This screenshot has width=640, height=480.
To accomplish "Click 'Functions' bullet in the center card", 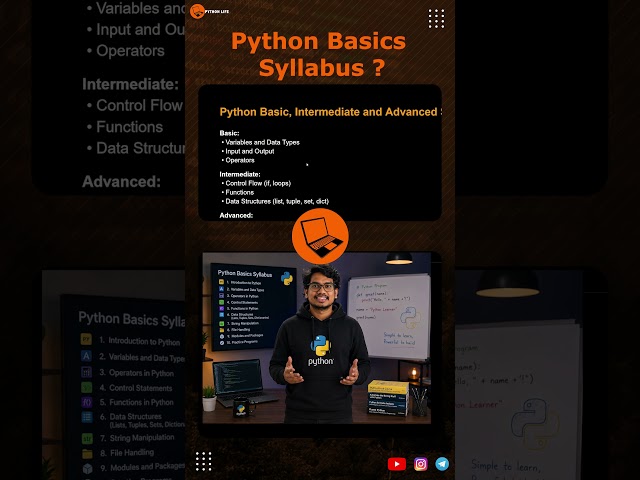I will pos(240,192).
